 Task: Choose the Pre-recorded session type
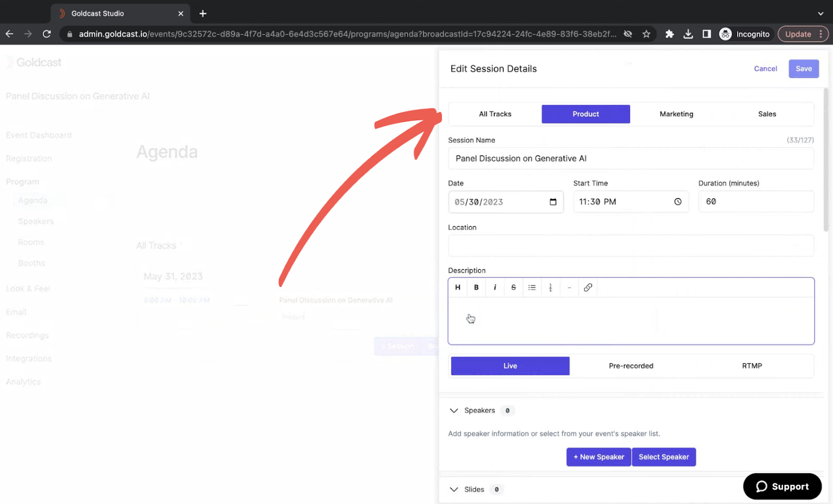[x=631, y=366]
